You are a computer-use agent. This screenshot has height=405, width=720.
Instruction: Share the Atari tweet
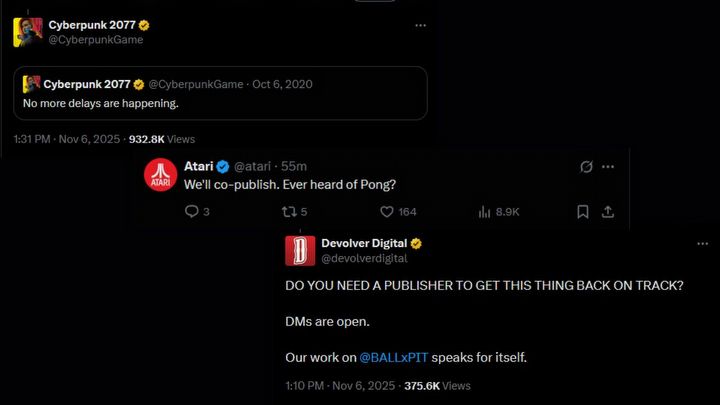607,212
